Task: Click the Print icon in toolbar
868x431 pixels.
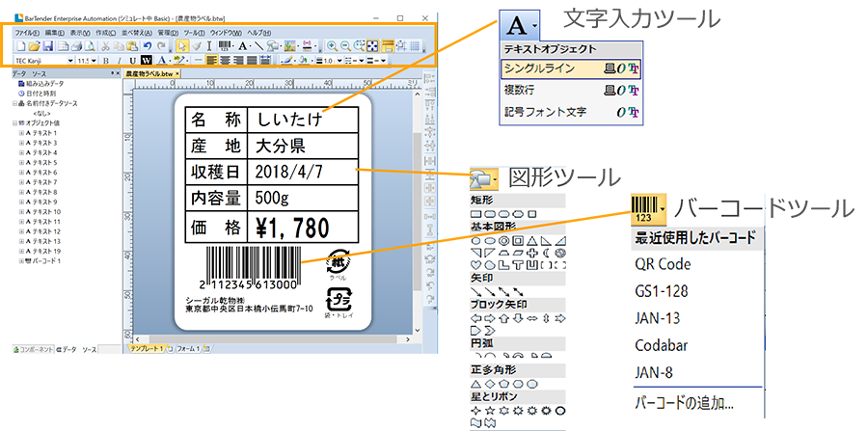Action: coord(76,45)
